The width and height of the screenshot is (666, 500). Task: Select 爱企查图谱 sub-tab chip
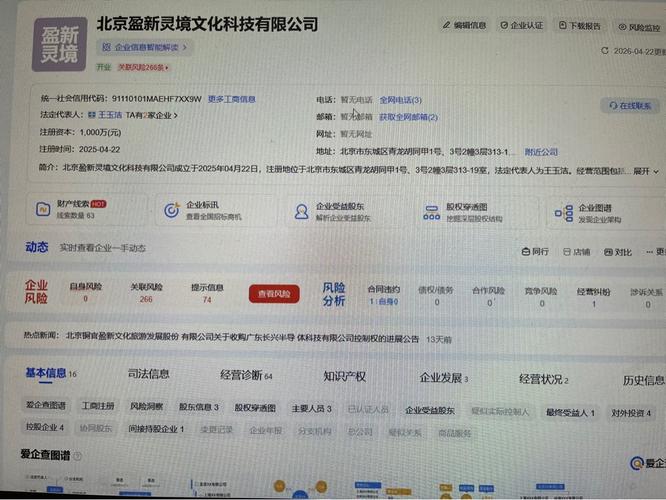point(46,405)
